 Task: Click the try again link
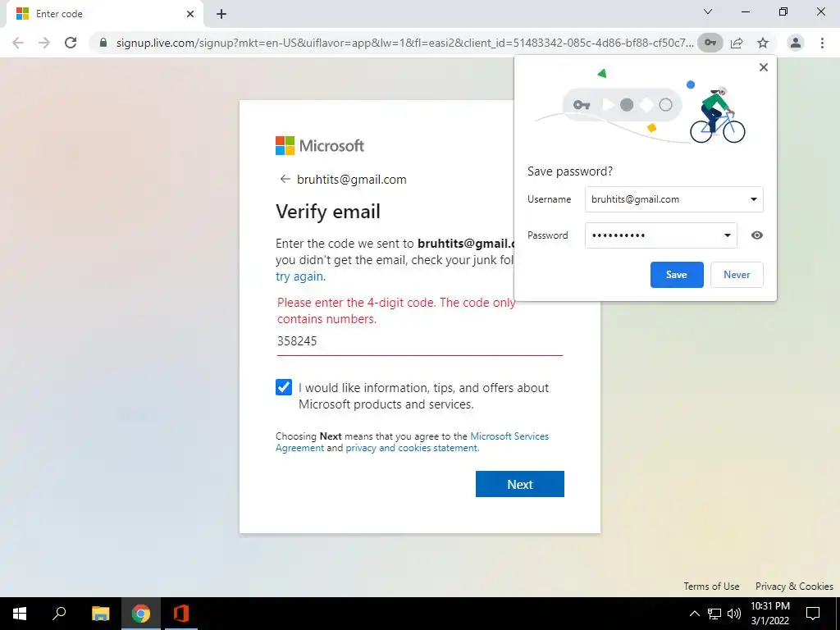[299, 276]
